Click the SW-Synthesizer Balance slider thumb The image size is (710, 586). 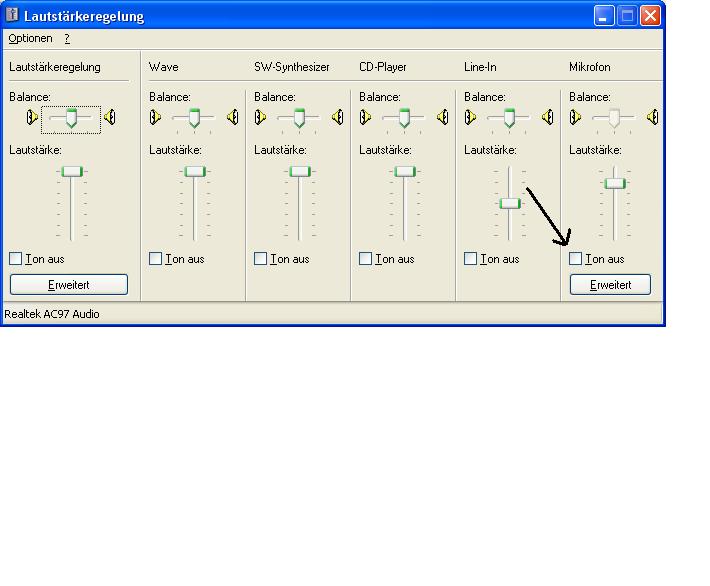(299, 118)
